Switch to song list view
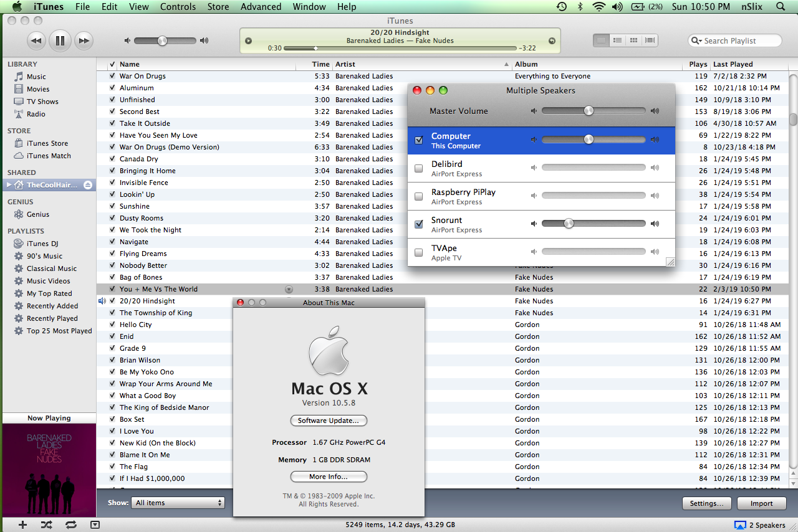This screenshot has height=532, width=798. point(601,40)
